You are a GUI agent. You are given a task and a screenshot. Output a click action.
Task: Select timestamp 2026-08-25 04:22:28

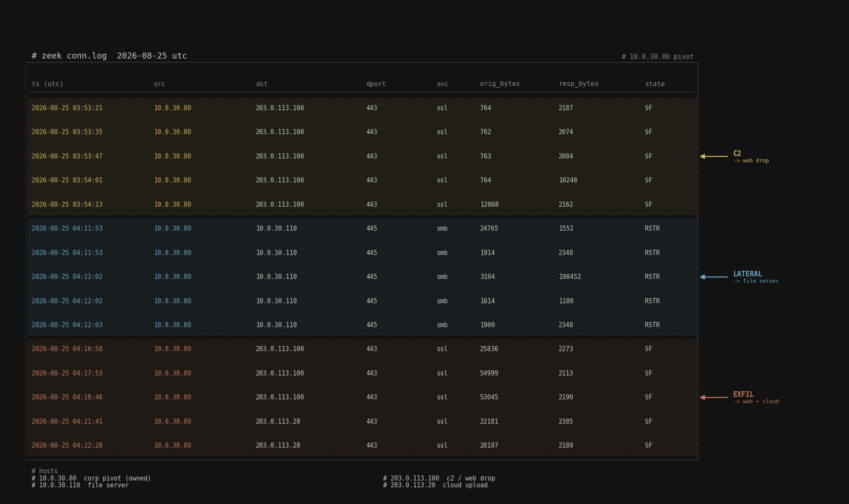pos(67,445)
